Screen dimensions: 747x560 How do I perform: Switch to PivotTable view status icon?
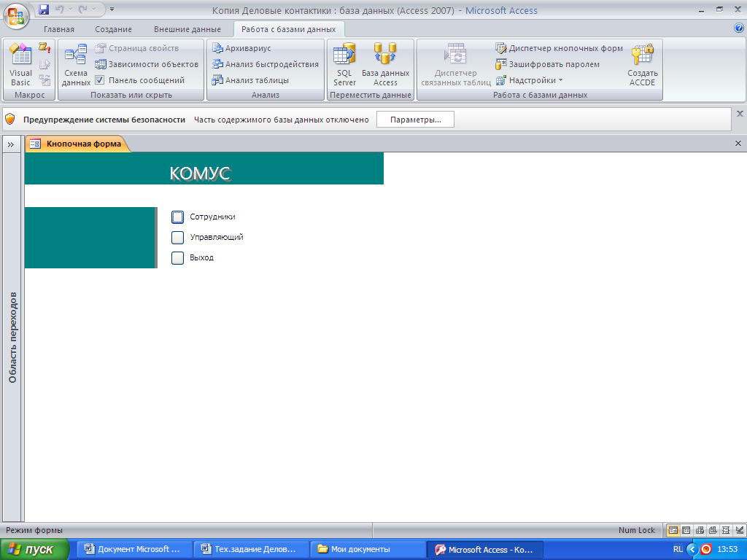click(700, 530)
